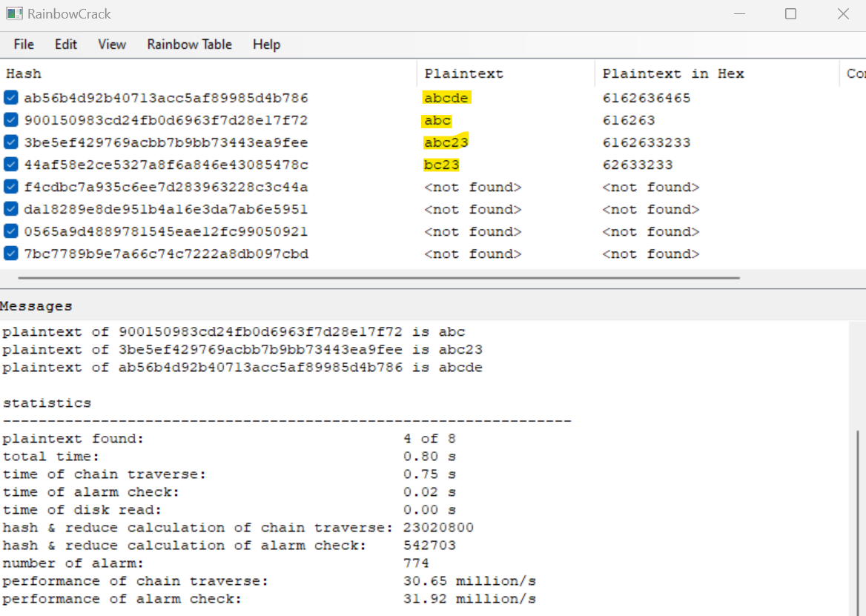Click message line ending 'is abcde'
This screenshot has height=616, width=866.
click(242, 368)
